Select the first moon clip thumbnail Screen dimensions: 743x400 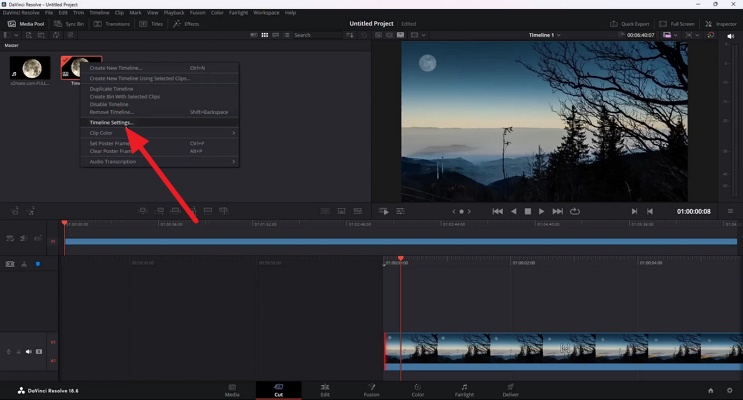(29, 69)
